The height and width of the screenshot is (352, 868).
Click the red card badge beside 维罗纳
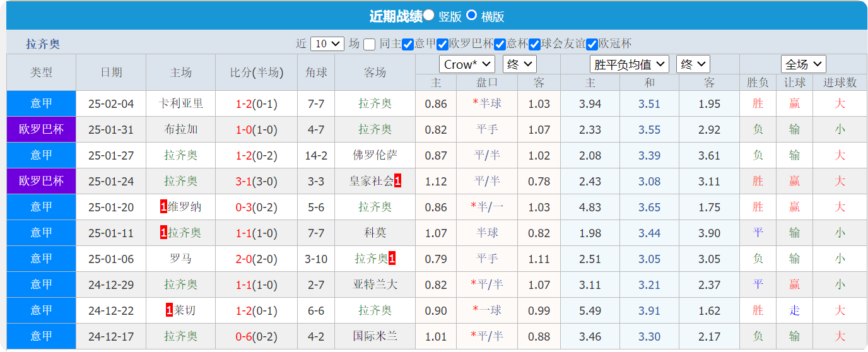click(164, 207)
